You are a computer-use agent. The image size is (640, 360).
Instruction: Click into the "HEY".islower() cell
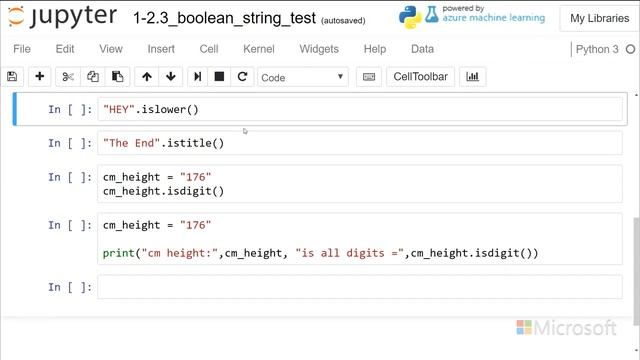[x=360, y=109]
